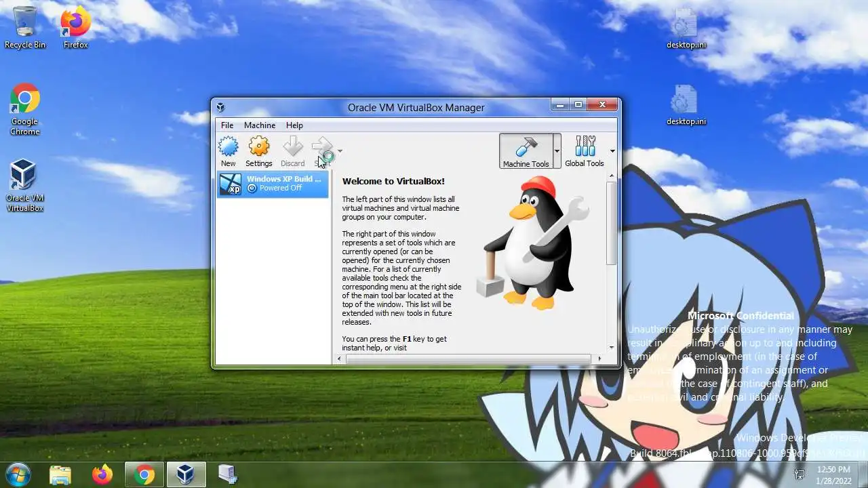This screenshot has width=868, height=488.
Task: Select the Global Tools button
Action: pyautogui.click(x=585, y=150)
